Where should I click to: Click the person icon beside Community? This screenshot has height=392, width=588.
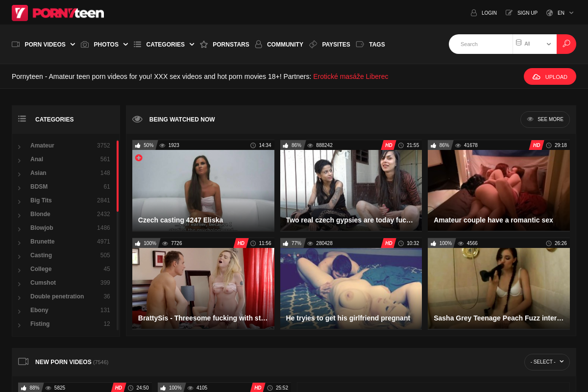click(x=258, y=45)
